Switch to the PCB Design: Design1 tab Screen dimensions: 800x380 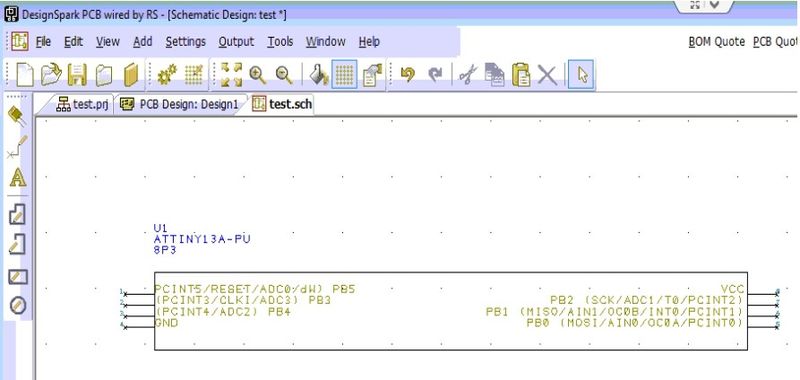pyautogui.click(x=180, y=105)
